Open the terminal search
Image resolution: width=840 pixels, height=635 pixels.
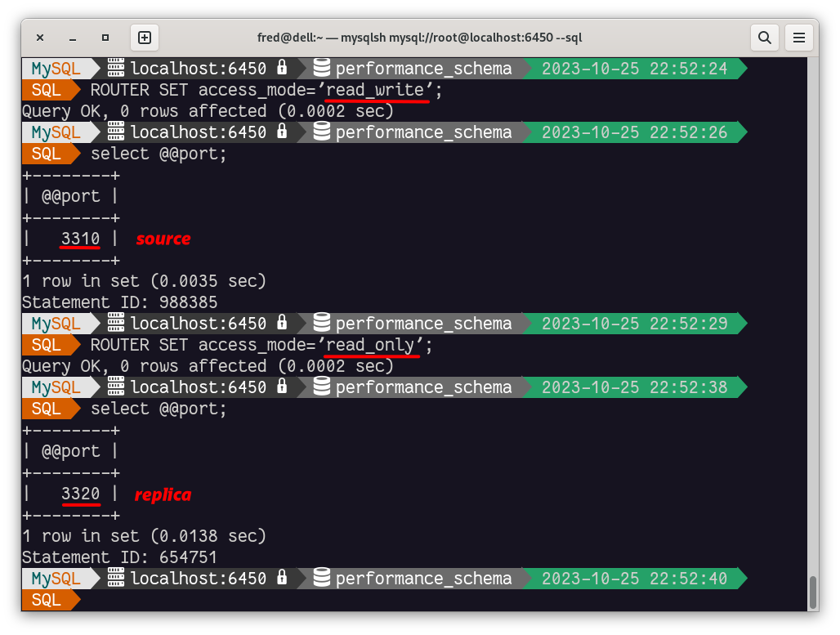tap(765, 38)
